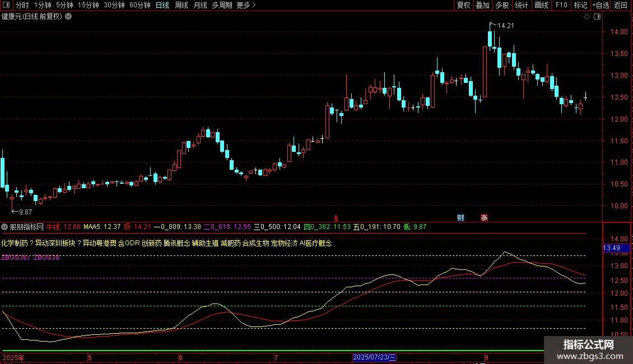This screenshot has height=364, width=633.
Task: Click the small red marker below July candles
Action: click(x=336, y=218)
